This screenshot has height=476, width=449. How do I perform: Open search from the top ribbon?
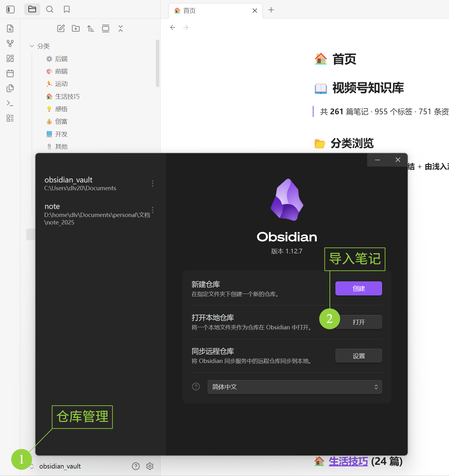pyautogui.click(x=49, y=9)
